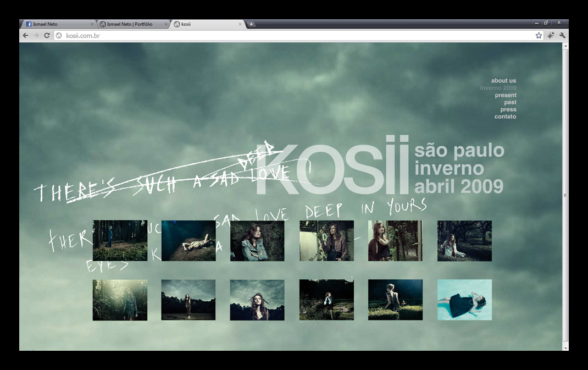588x370 pixels.
Task: Open thumbnail of distant figure under cloudy sky
Action: pos(188,300)
